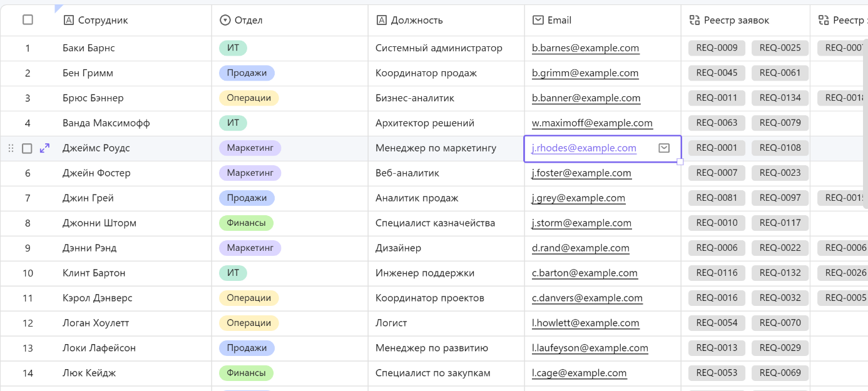Open j.rhodes@example.com email link
868x391 pixels.
click(x=584, y=148)
